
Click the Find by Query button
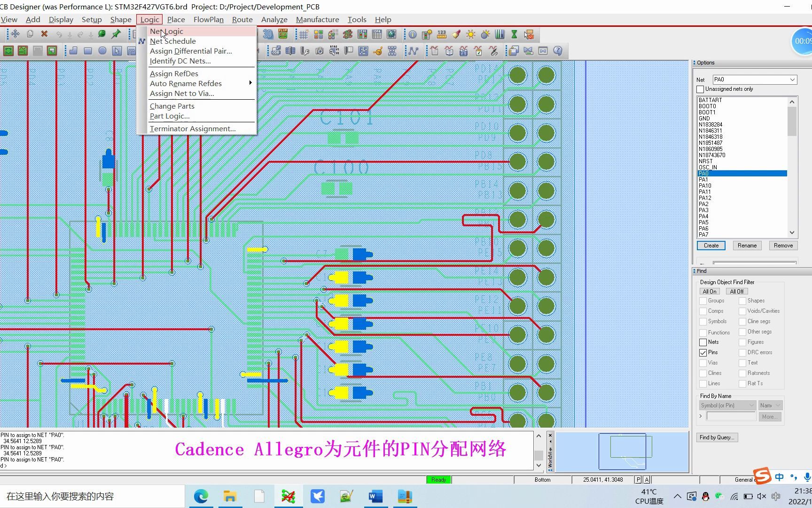point(717,437)
